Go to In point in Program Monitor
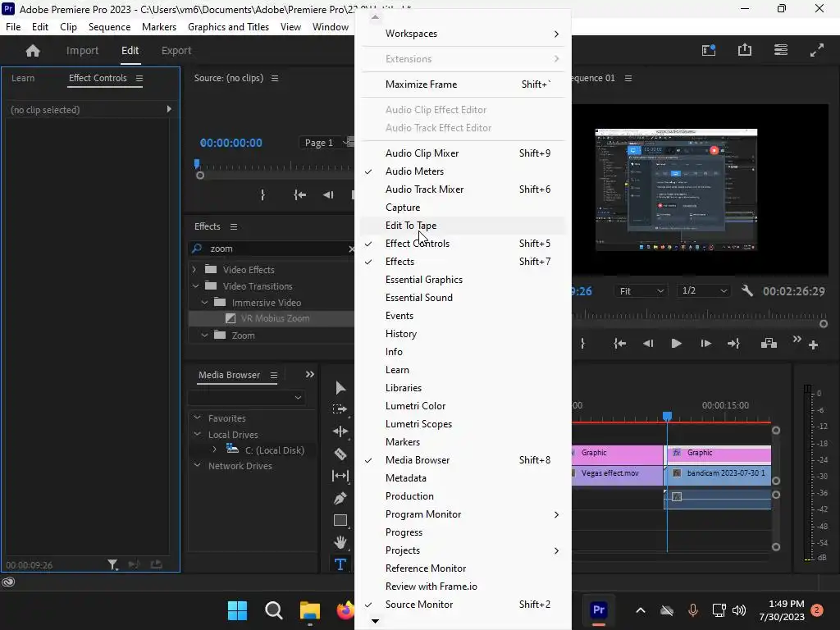The image size is (840, 630). [x=620, y=344]
